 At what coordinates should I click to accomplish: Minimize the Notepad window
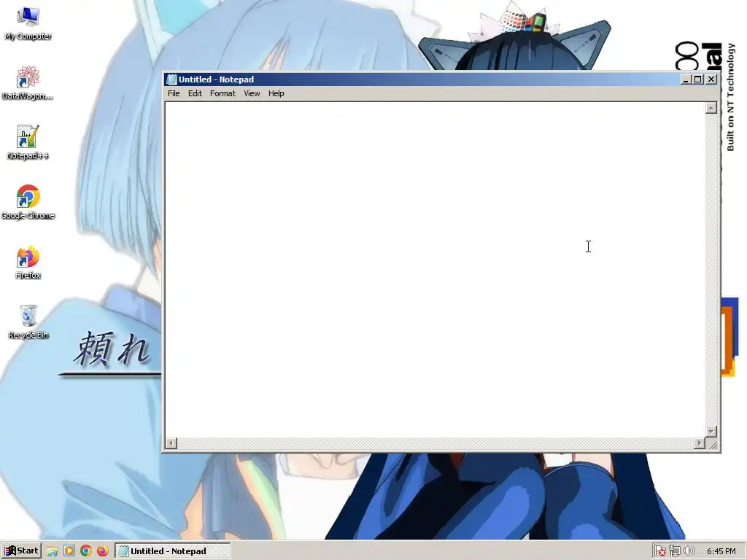pos(686,79)
